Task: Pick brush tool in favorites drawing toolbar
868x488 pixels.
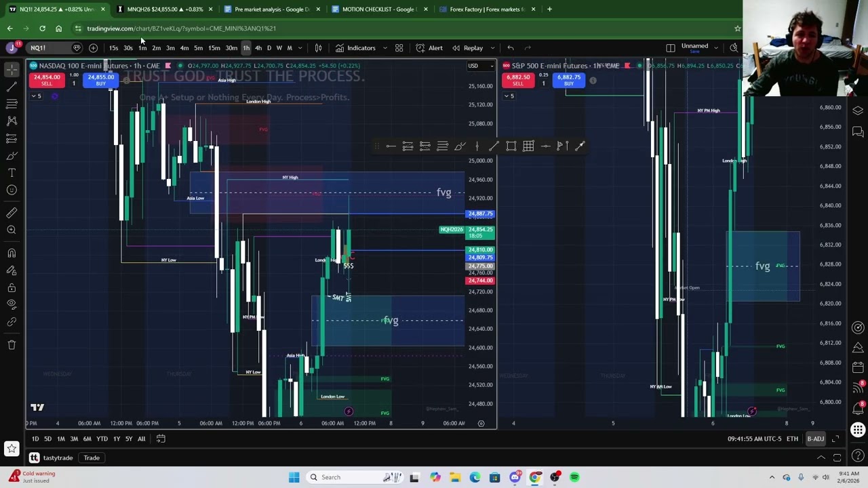Action: 460,146
